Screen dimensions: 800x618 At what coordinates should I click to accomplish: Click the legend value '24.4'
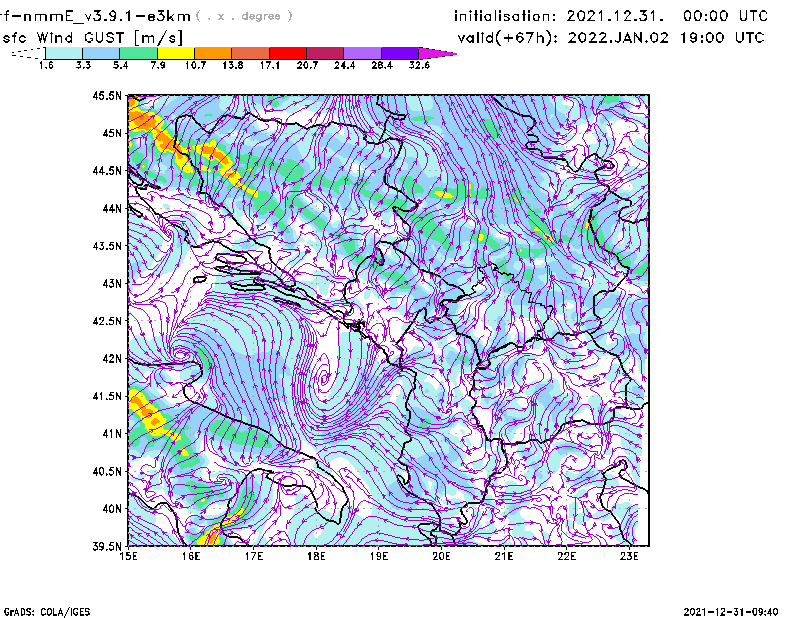point(344,65)
